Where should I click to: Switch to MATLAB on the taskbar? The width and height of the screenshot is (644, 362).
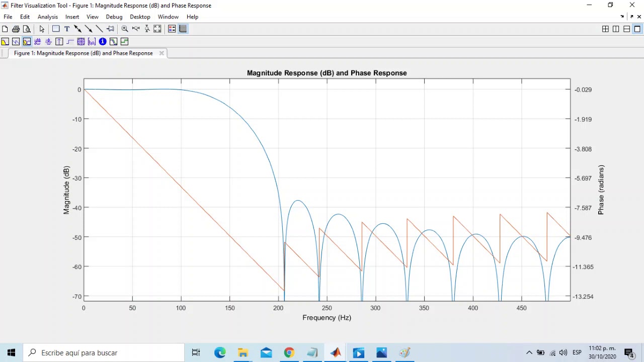(x=336, y=352)
